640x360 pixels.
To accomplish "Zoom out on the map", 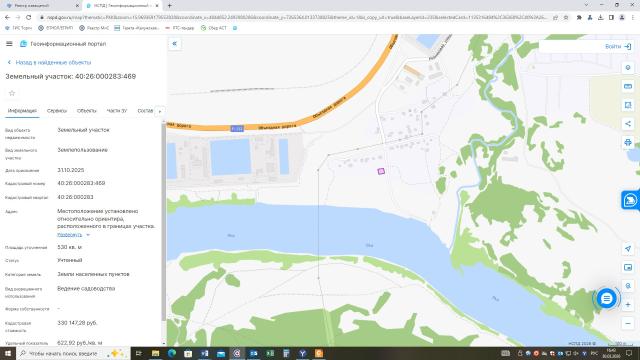I will pos(628,323).
